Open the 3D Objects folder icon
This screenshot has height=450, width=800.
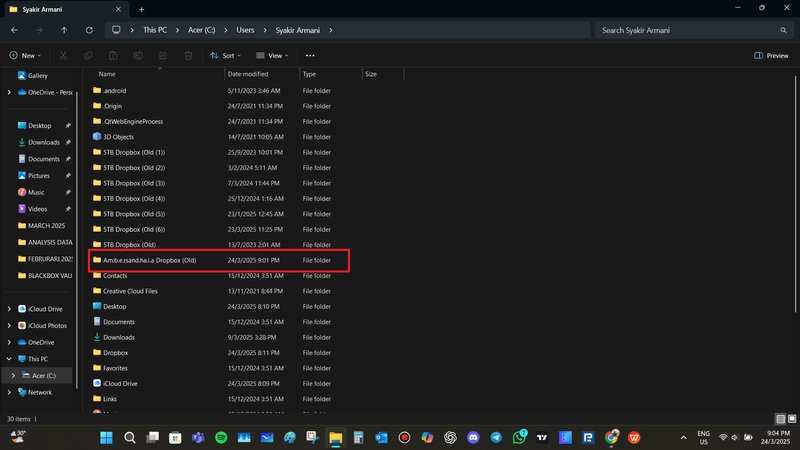[96, 136]
